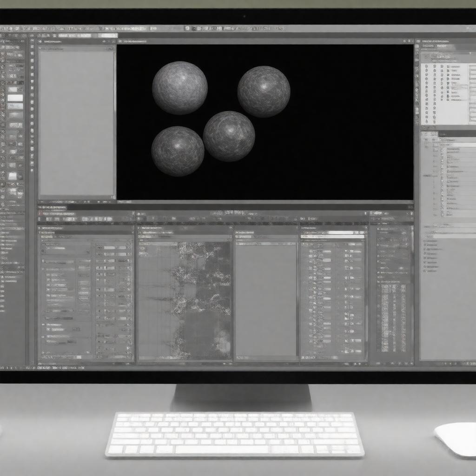Click the first icon in the top menu bar

(4, 29)
